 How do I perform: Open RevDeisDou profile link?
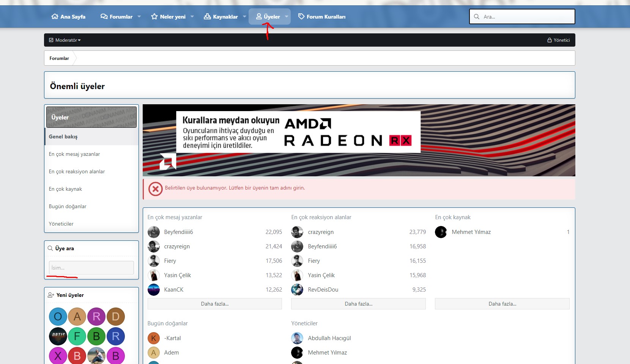[323, 290]
